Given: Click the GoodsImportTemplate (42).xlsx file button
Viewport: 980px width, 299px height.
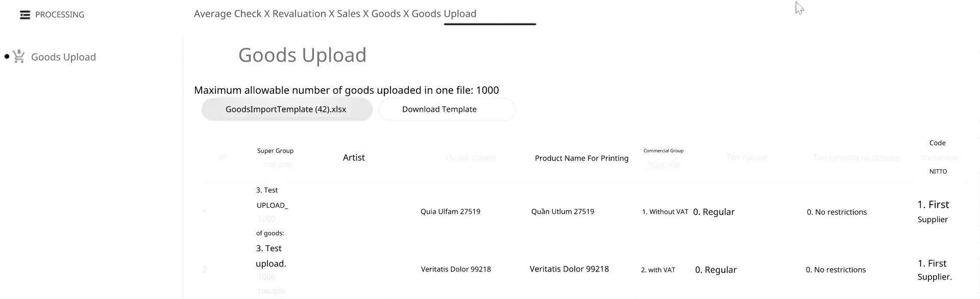Looking at the screenshot, I should 286,110.
